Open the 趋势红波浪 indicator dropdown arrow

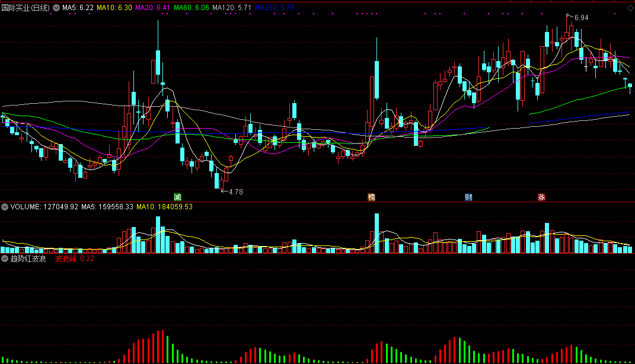pyautogui.click(x=5, y=258)
